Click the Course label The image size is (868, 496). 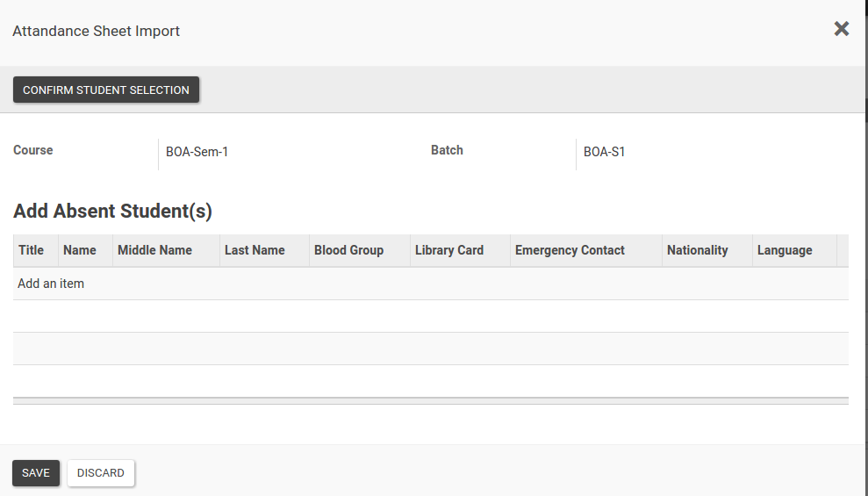pos(33,150)
